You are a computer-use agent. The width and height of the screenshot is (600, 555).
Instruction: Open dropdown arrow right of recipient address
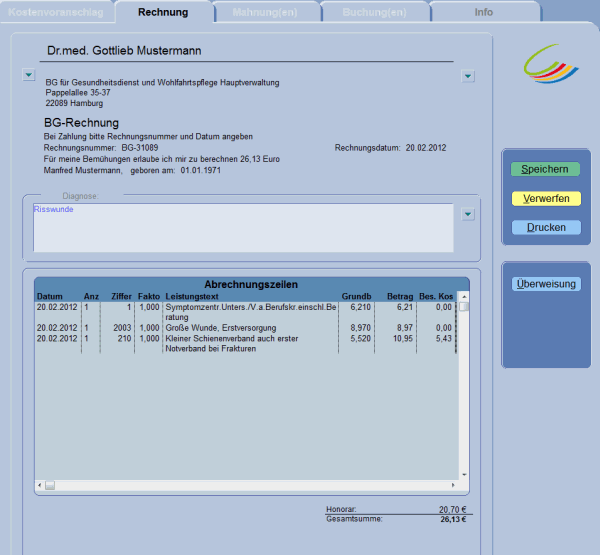467,76
